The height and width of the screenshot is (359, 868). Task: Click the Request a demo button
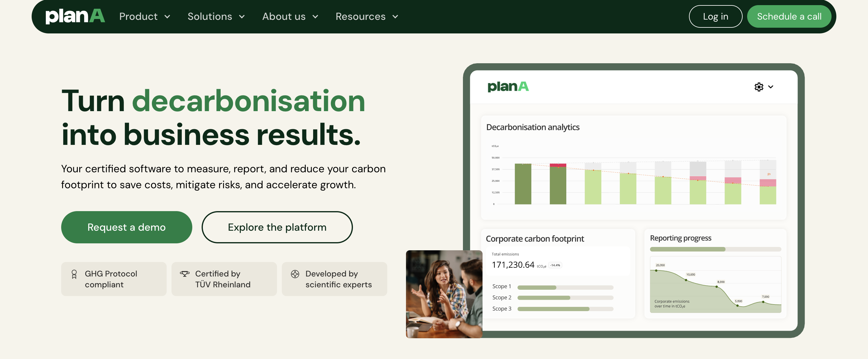point(126,227)
